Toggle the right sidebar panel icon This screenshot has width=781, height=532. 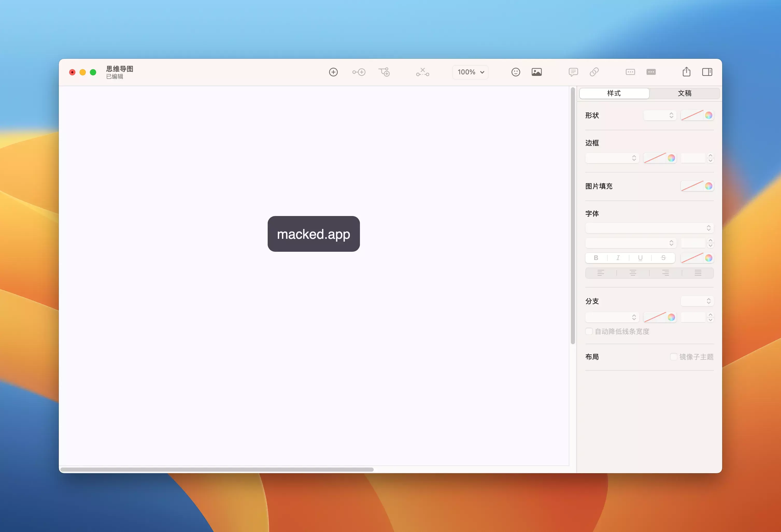tap(707, 72)
